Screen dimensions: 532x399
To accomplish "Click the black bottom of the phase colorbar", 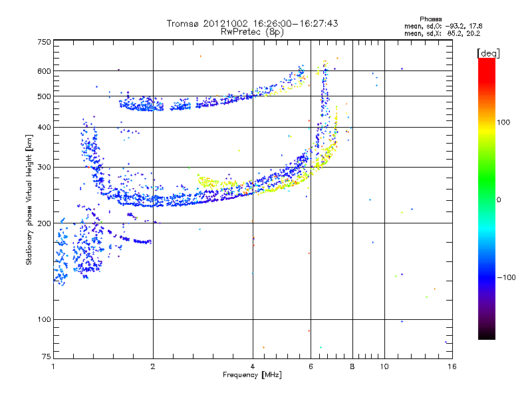I will 487,334.
